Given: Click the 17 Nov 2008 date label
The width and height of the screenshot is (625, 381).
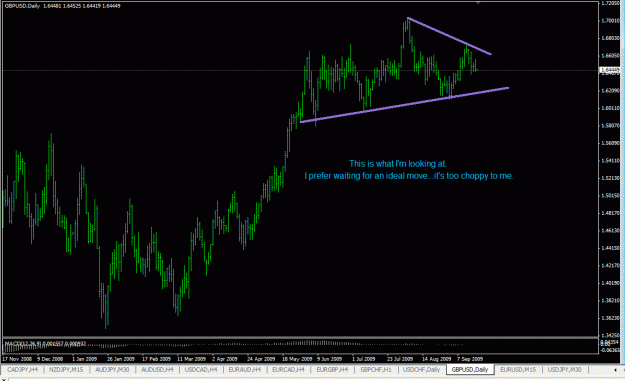Looking at the screenshot, I should coord(17,359).
